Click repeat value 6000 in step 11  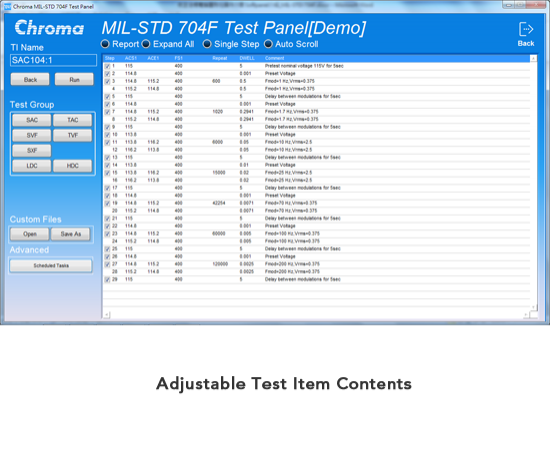pos(217,142)
